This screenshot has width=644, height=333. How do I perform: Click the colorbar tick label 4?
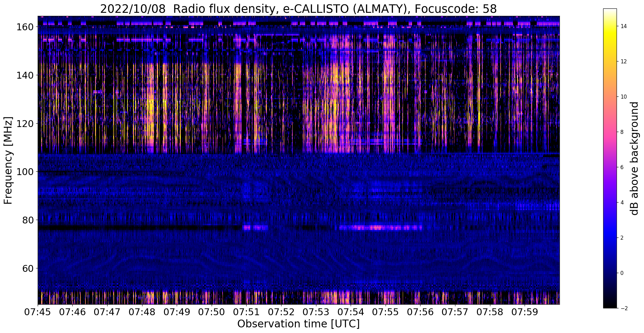[622, 203]
